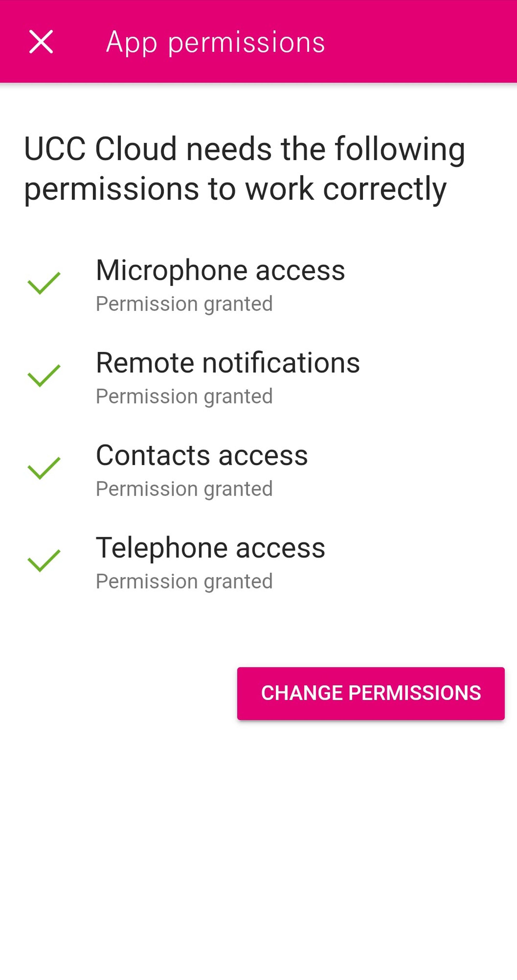Click the heading line starting with UCC Cloud
Image resolution: width=517 pixels, height=980 pixels.
244,149
